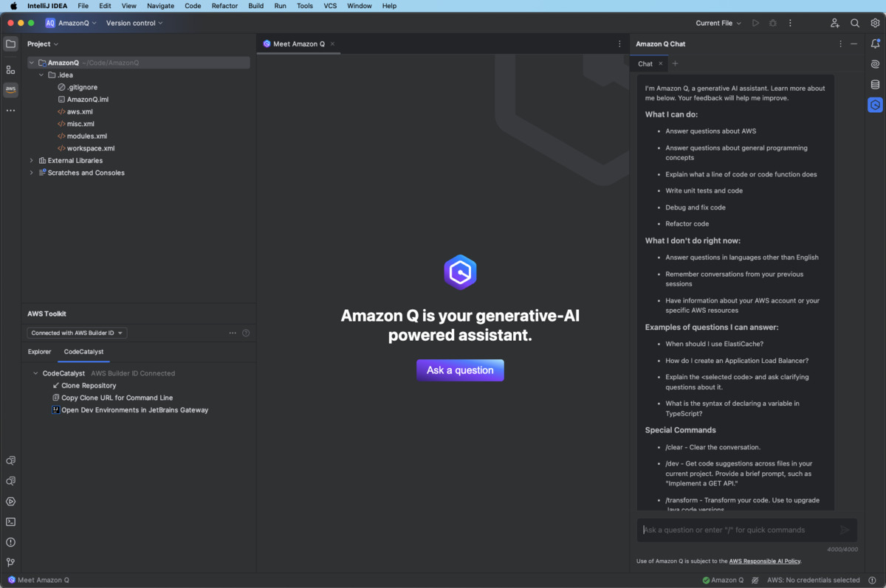Open the Terminal tool window icon

pyautogui.click(x=10, y=522)
